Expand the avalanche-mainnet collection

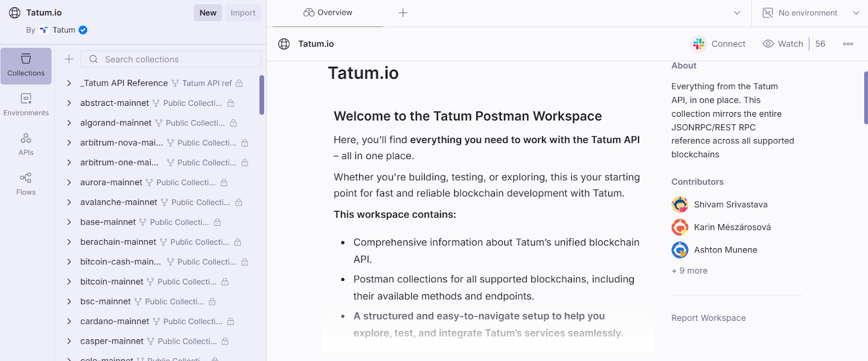[x=69, y=202]
